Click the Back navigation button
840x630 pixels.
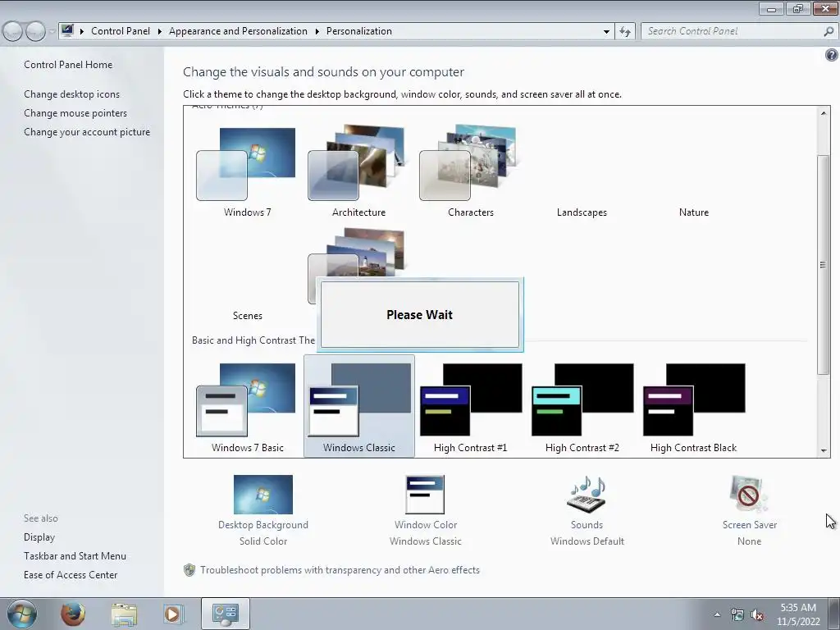coord(13,32)
